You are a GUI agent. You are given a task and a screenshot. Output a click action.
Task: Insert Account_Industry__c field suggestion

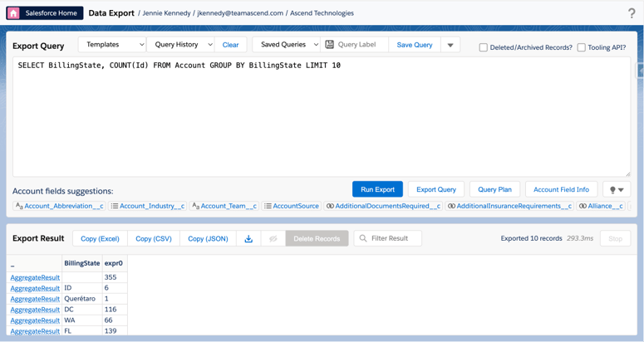pos(148,206)
